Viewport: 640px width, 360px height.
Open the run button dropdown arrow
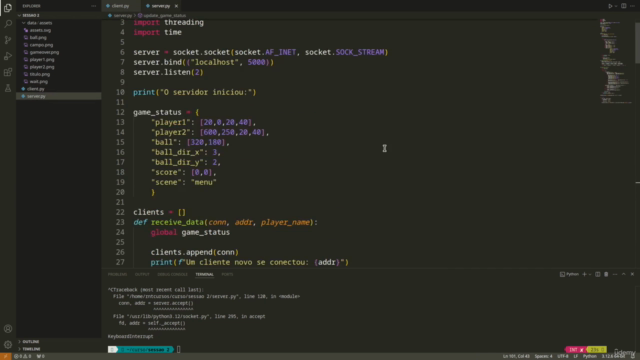(616, 6)
